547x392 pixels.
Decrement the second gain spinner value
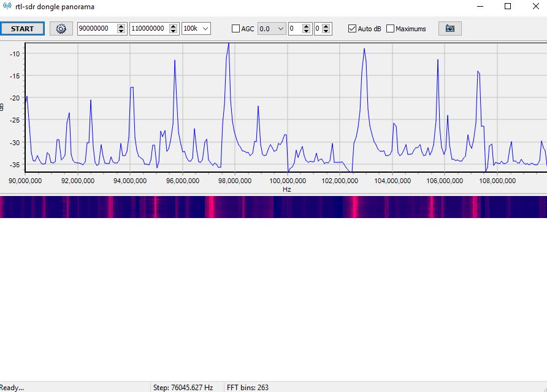click(x=326, y=31)
